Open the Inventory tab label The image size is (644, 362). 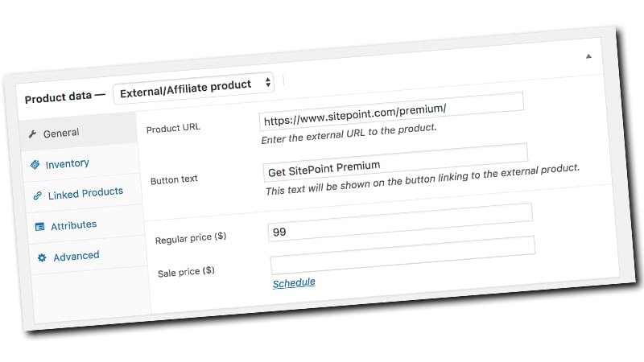point(67,164)
